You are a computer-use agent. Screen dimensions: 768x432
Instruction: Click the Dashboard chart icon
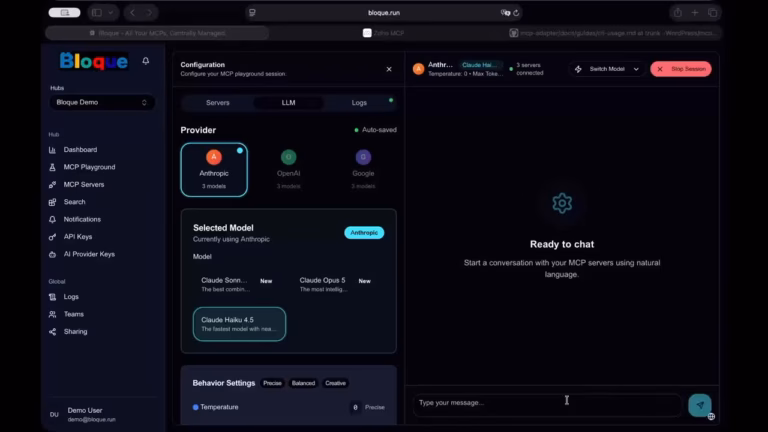pos(52,150)
